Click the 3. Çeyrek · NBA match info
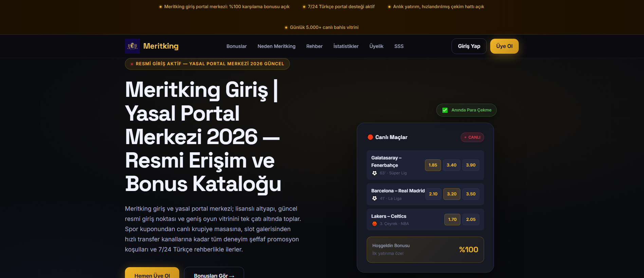 click(394, 224)
